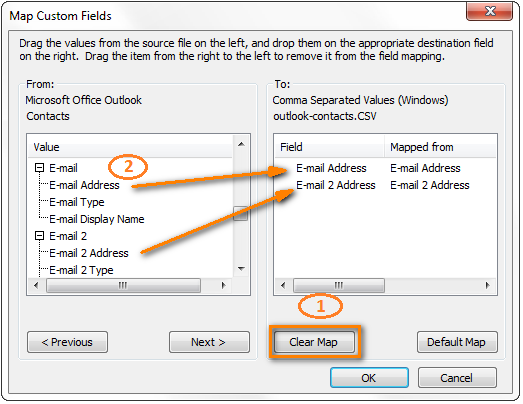
Task: Select E-mail Address in the Value list
Action: pyautogui.click(x=84, y=185)
